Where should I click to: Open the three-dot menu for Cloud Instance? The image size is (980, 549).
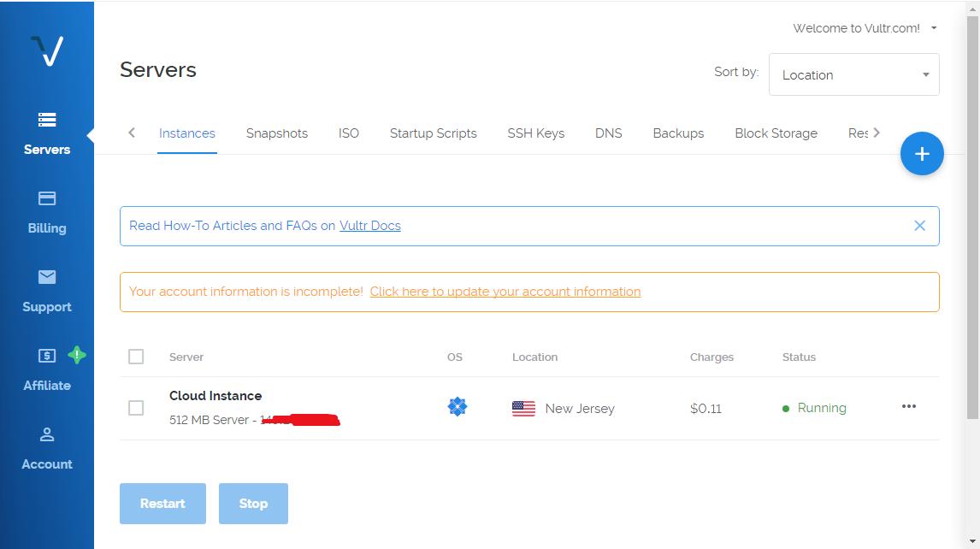tap(908, 406)
